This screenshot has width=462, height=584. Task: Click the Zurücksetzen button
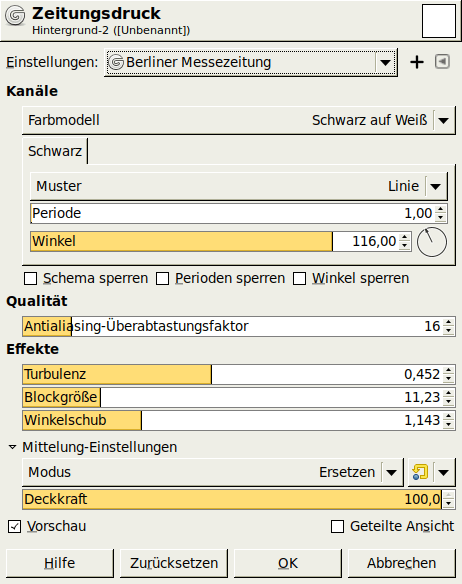tap(174, 563)
